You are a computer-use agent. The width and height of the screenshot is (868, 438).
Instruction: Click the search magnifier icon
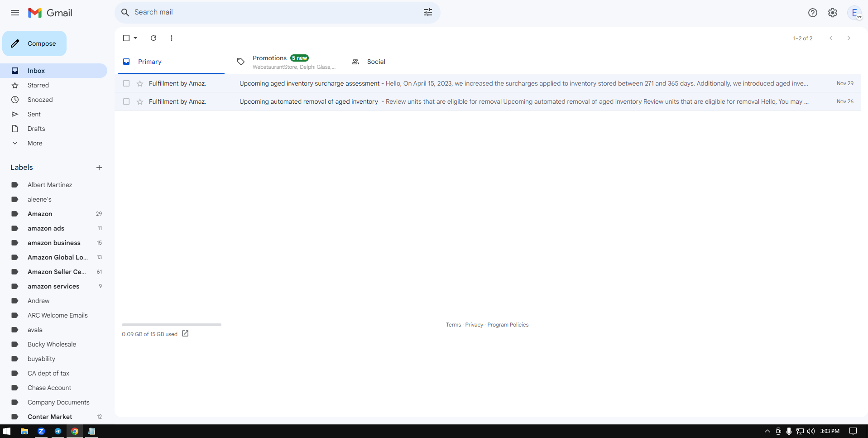pos(125,12)
